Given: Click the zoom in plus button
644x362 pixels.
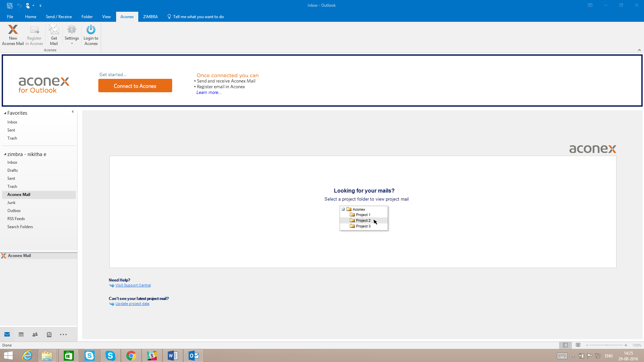Looking at the screenshot, I should tap(626, 345).
